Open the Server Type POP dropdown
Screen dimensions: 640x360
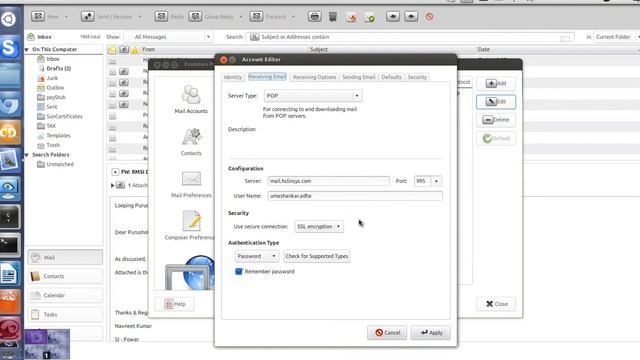(x=313, y=96)
